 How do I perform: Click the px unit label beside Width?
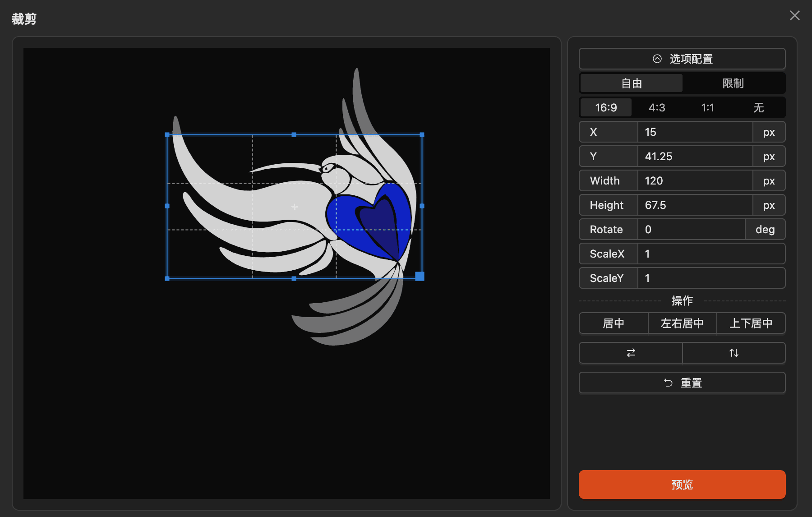click(769, 180)
